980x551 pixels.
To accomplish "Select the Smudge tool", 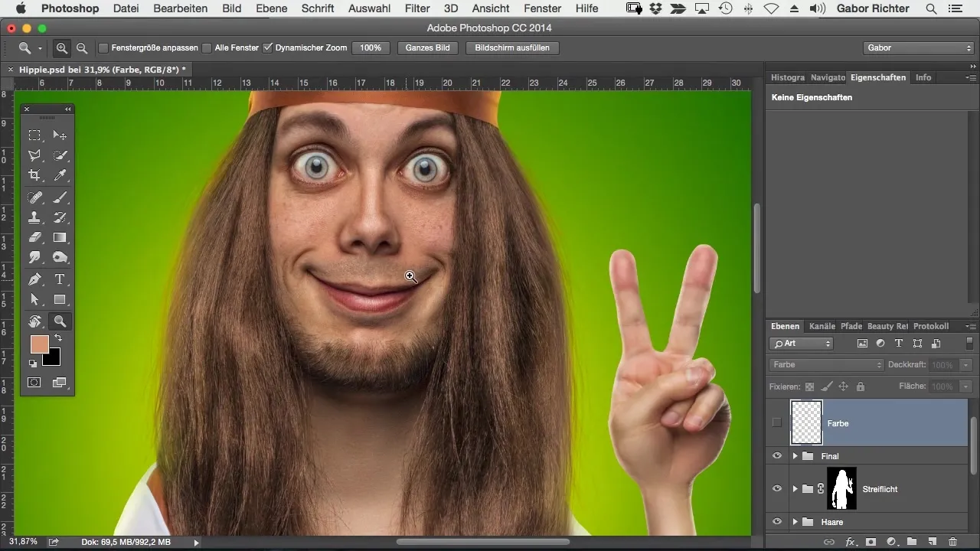I will pyautogui.click(x=34, y=258).
